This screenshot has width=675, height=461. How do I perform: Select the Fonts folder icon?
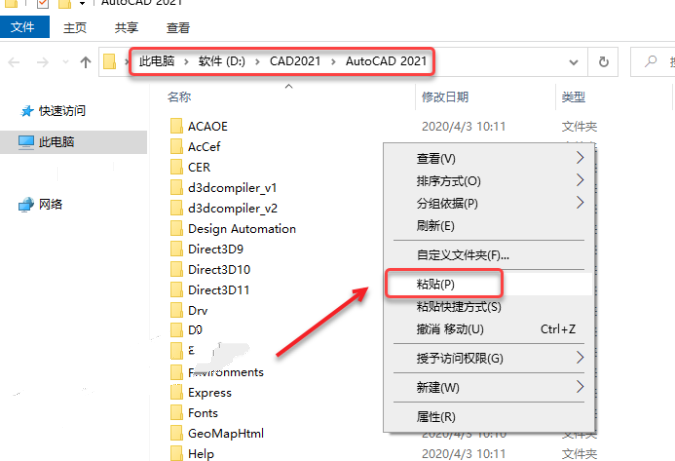click(x=176, y=413)
